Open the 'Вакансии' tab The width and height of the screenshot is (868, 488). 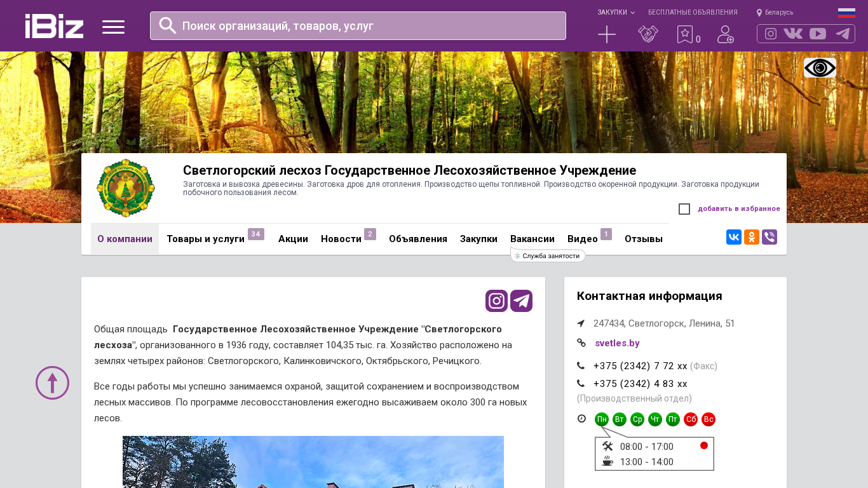click(x=532, y=239)
